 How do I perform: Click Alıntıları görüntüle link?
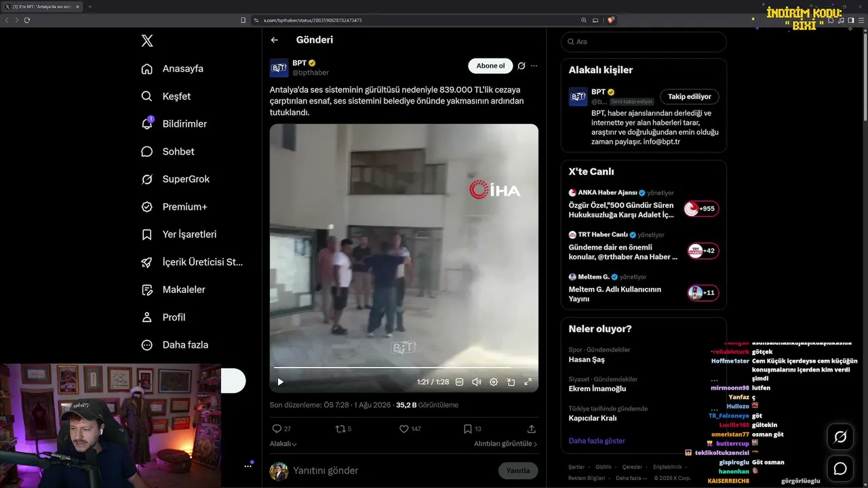[x=505, y=444]
